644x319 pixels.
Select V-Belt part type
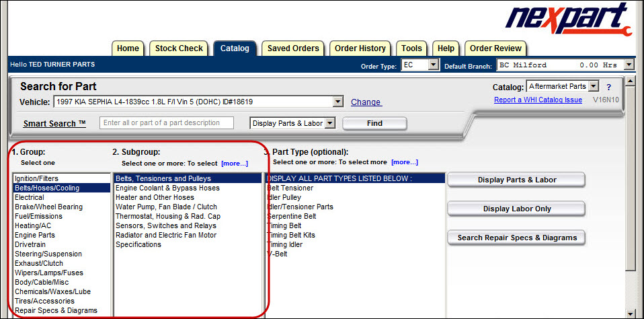coord(355,254)
